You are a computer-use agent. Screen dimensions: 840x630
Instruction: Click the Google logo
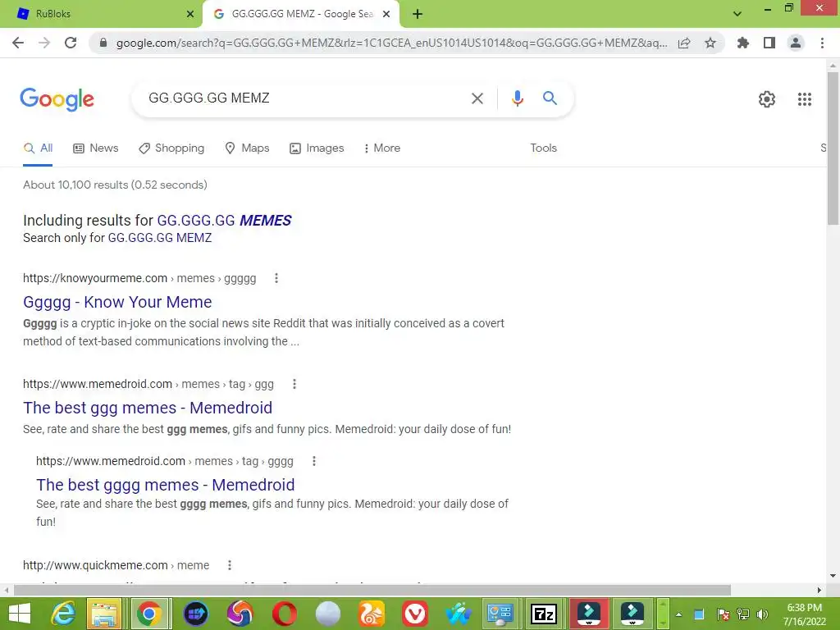pyautogui.click(x=57, y=99)
